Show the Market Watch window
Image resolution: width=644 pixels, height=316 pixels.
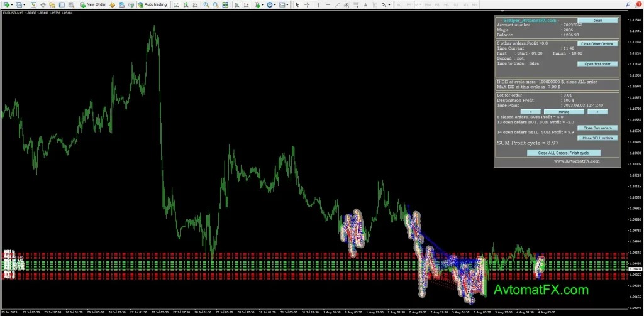[33, 4]
